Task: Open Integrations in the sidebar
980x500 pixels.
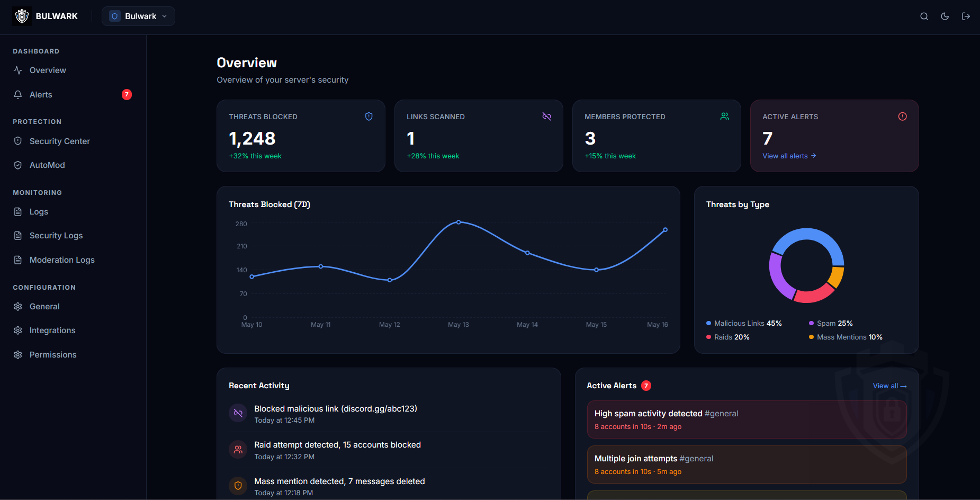Action: pos(73,331)
